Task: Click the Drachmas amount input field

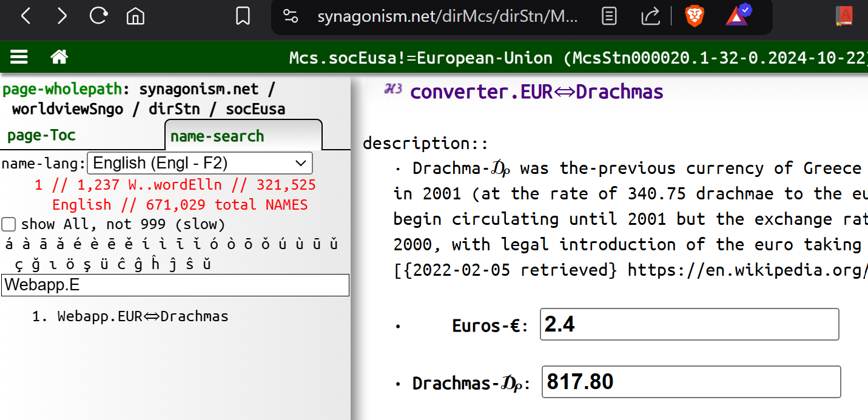Action: pyautogui.click(x=691, y=382)
